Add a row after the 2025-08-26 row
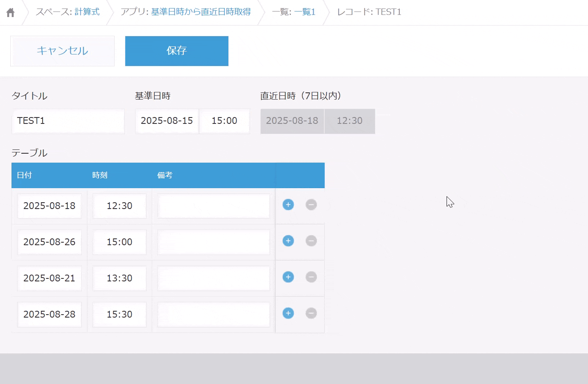 (288, 241)
